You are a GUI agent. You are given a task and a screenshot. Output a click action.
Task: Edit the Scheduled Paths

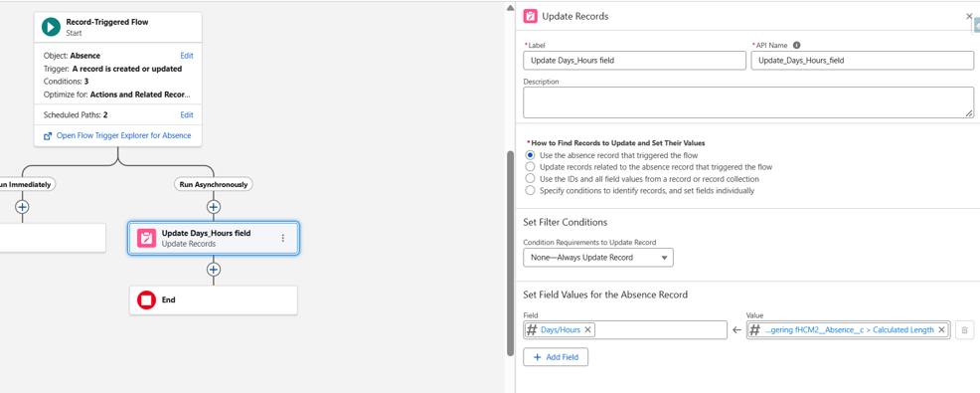tap(187, 115)
